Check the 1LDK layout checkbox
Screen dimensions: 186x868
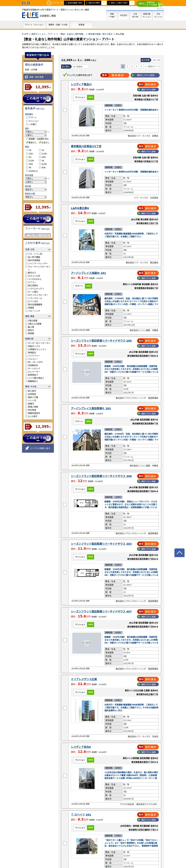40,153
